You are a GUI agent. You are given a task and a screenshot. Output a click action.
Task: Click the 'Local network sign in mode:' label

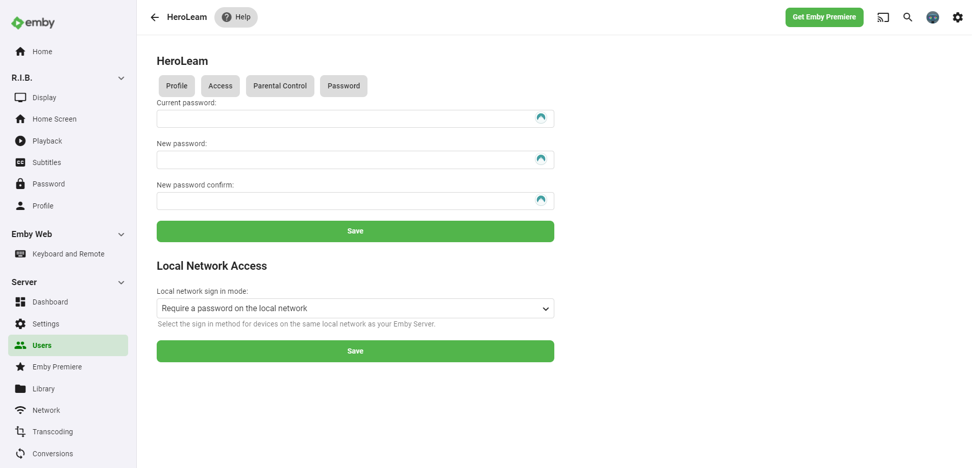pyautogui.click(x=202, y=291)
